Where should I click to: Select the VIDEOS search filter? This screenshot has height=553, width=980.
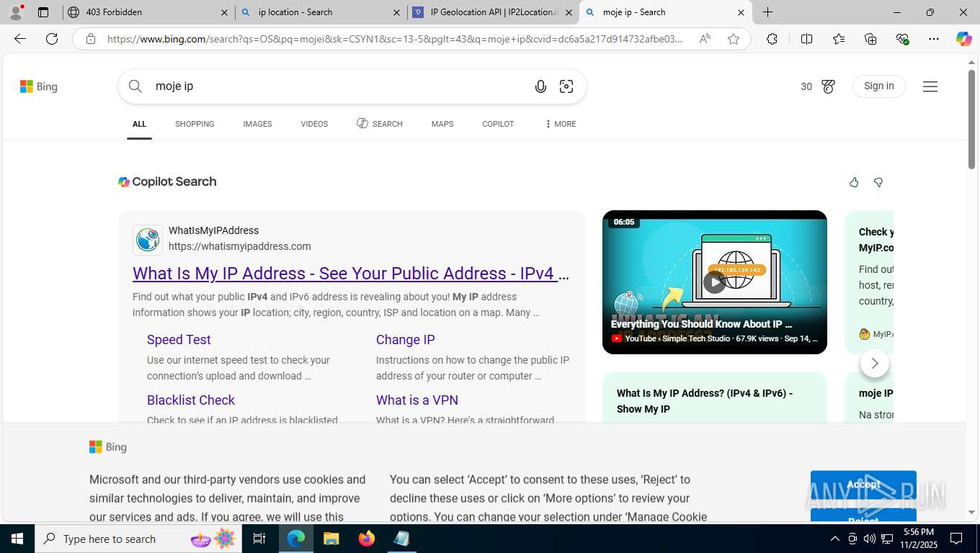pos(314,124)
